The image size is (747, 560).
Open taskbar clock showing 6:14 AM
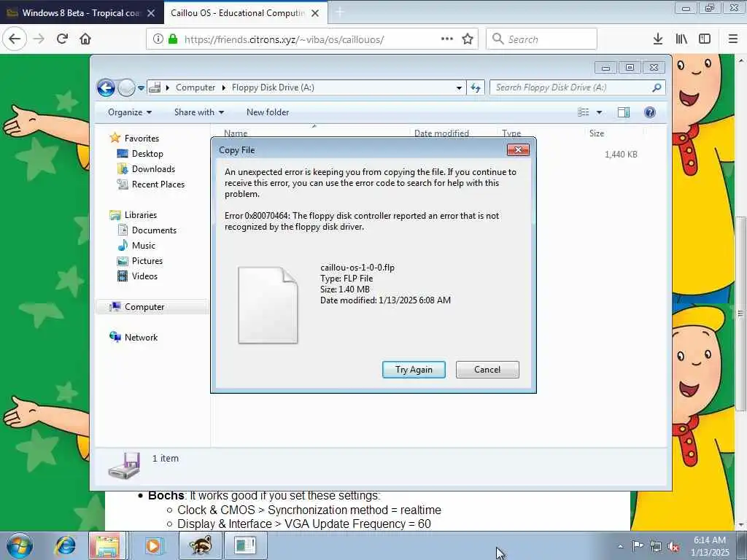point(710,545)
